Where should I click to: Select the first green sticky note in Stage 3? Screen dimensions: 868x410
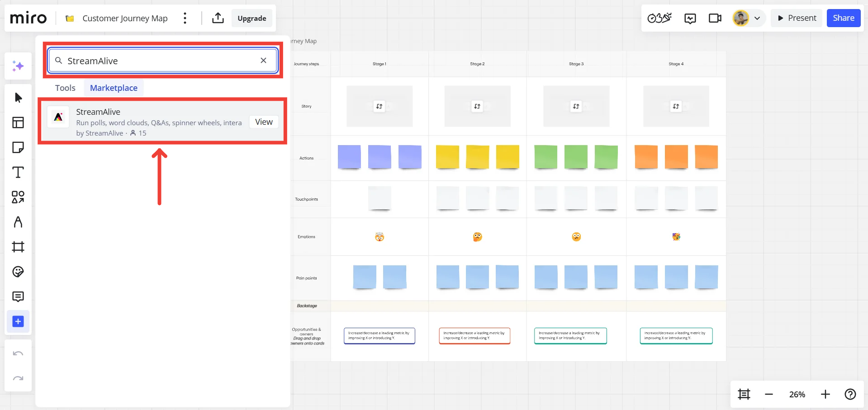(546, 157)
